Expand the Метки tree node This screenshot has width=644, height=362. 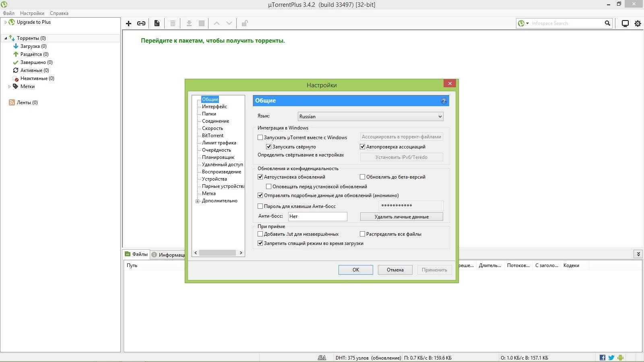[9, 86]
